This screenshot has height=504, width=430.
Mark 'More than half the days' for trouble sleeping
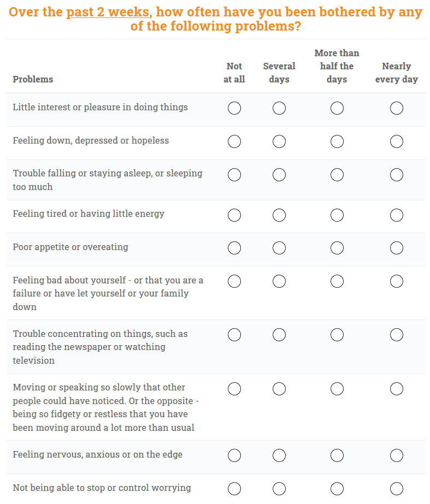coord(337,175)
